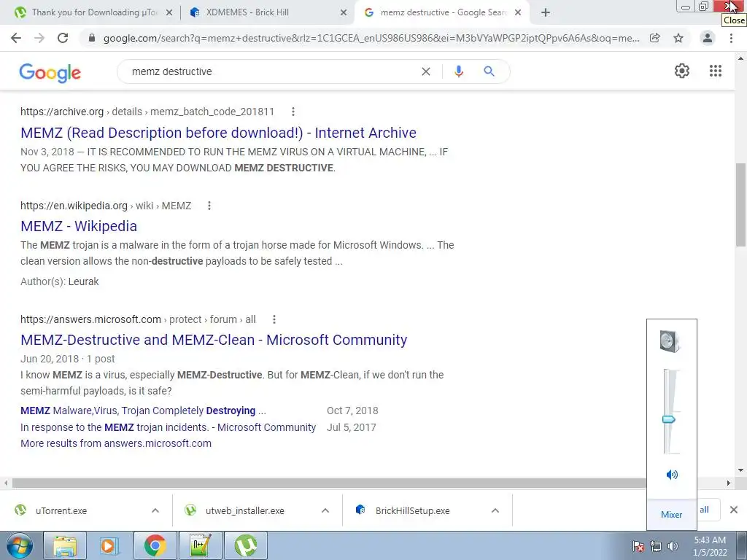
Task: Click the archive.org result URL text
Action: 147,112
